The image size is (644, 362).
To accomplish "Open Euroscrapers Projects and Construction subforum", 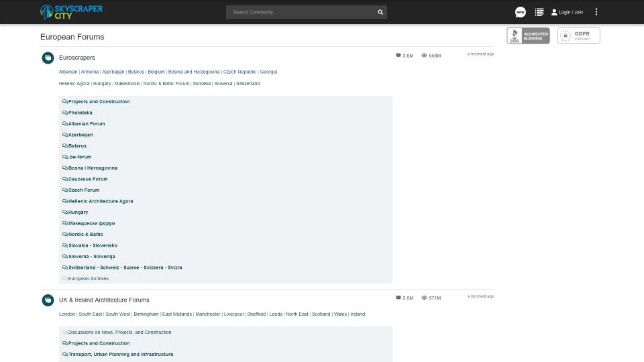I will pos(99,102).
